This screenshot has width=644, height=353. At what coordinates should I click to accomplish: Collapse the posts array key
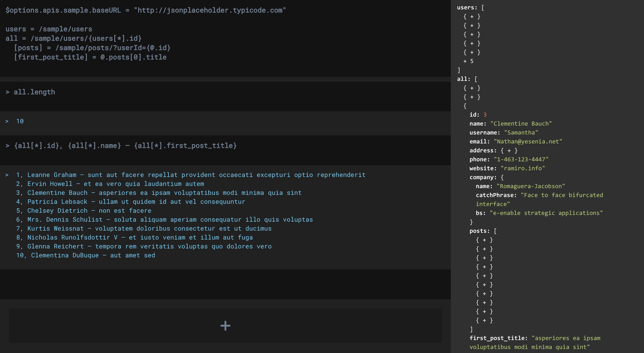(x=479, y=231)
